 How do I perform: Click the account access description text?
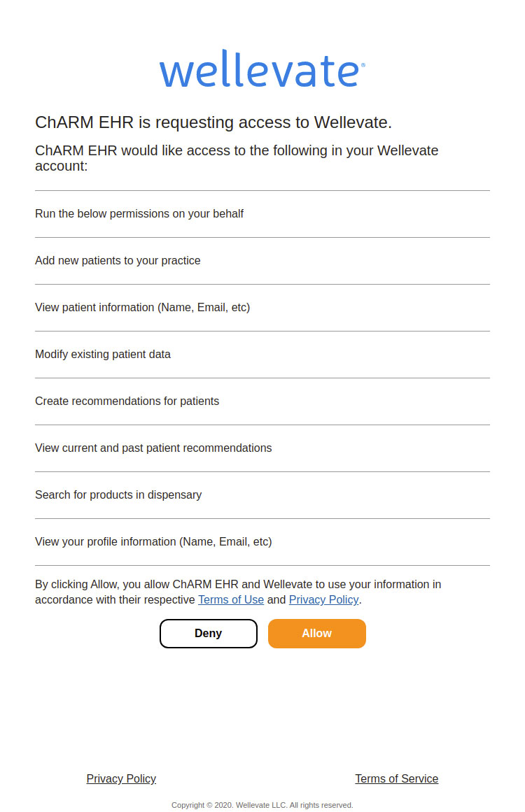pyautogui.click(x=237, y=158)
